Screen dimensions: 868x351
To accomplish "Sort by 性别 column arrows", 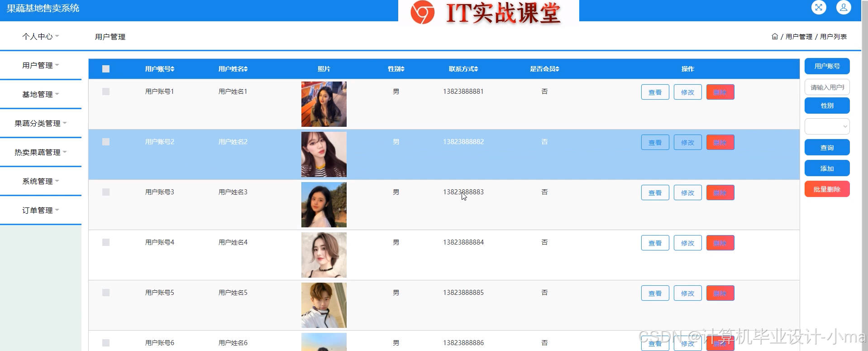I will tap(402, 69).
